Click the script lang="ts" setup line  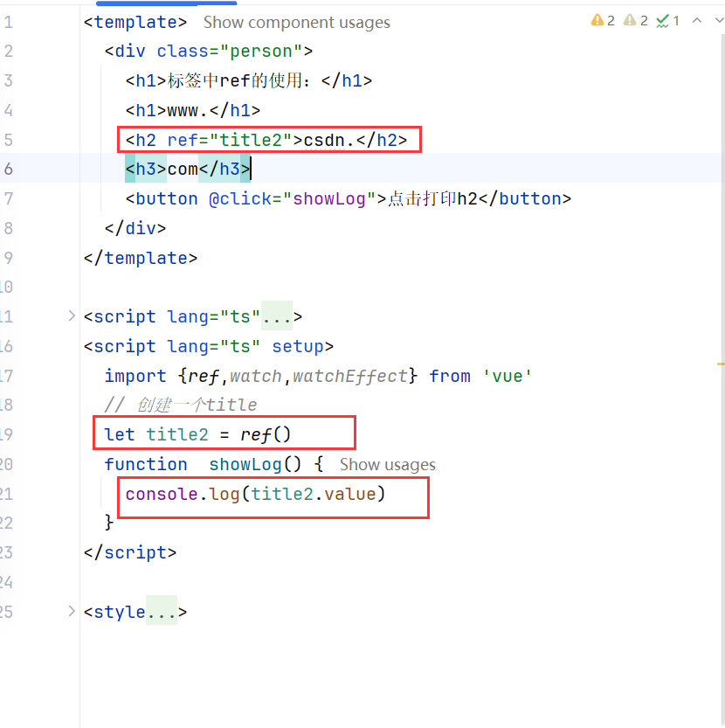(x=209, y=346)
